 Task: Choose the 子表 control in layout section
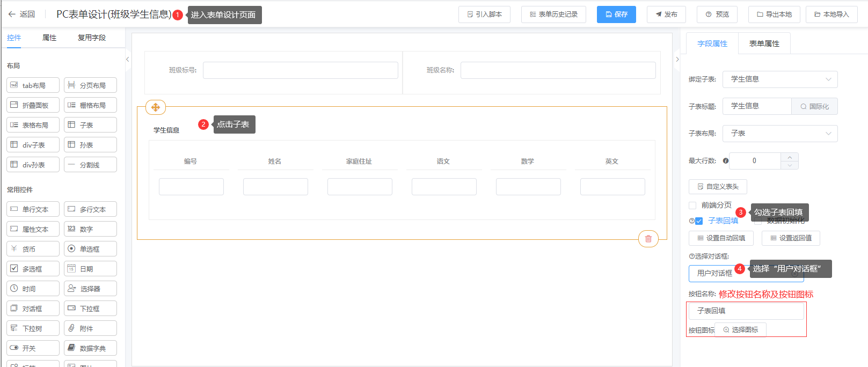90,125
